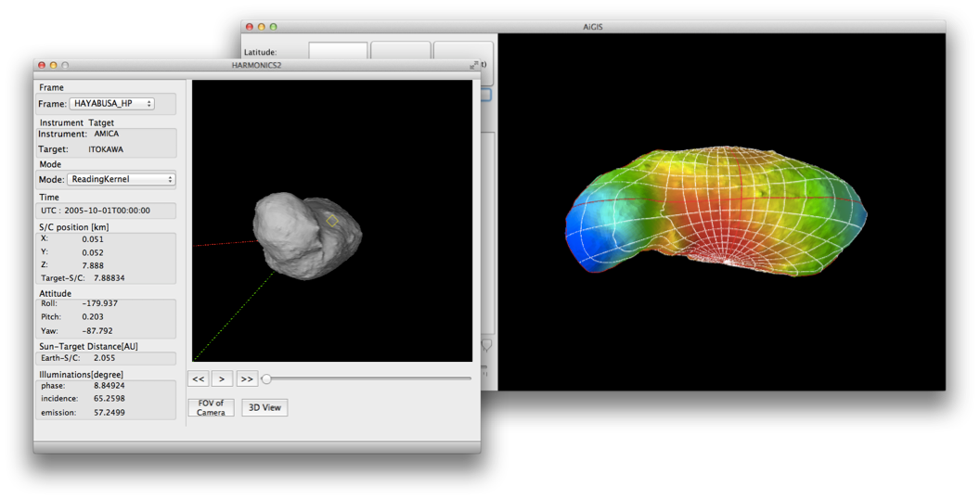The height and width of the screenshot is (500, 980).
Task: Expand the Mode dropdown set to ReadingKernel
Action: 120,179
